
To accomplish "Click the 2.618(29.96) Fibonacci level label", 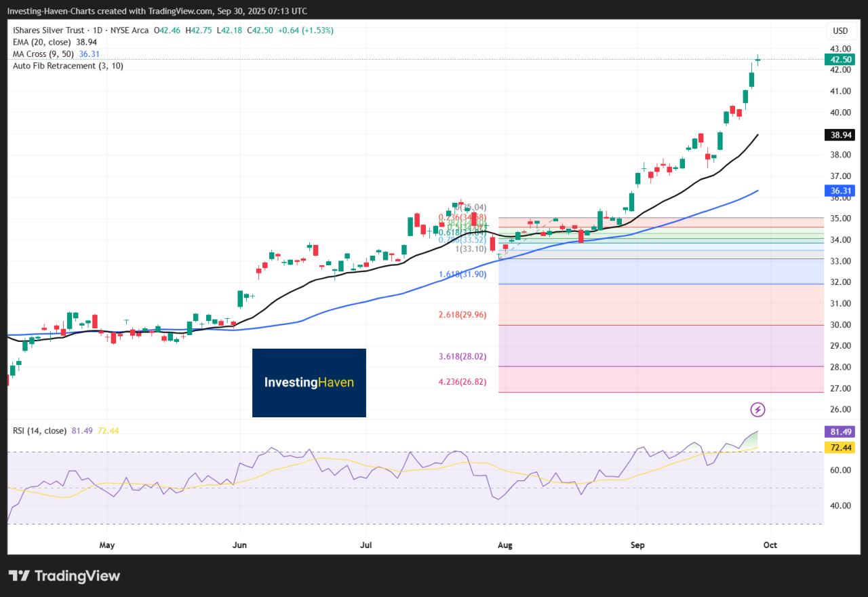I will 462,315.
